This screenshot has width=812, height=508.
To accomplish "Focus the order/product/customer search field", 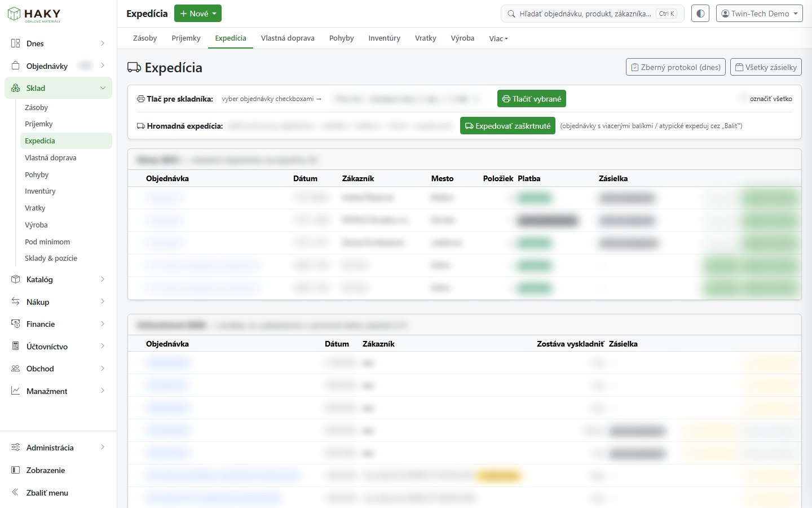I will click(x=593, y=14).
